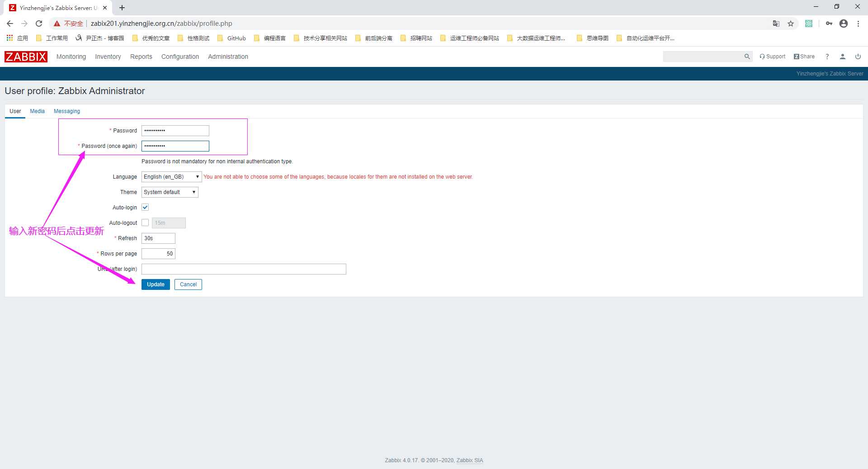
Task: Focus the Password input field
Action: click(x=175, y=131)
